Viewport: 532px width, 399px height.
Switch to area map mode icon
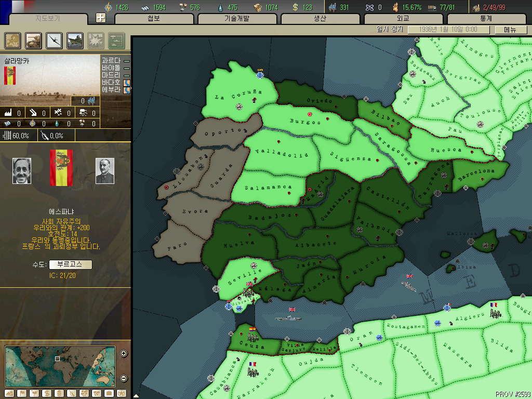[96, 393]
